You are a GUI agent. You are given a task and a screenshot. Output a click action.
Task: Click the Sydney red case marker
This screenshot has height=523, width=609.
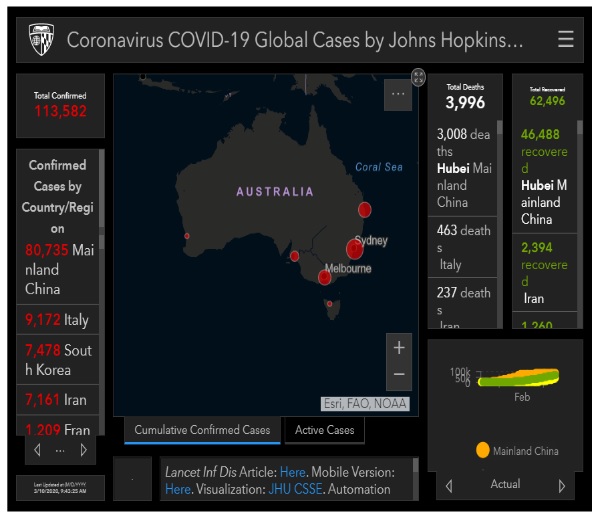tap(355, 249)
